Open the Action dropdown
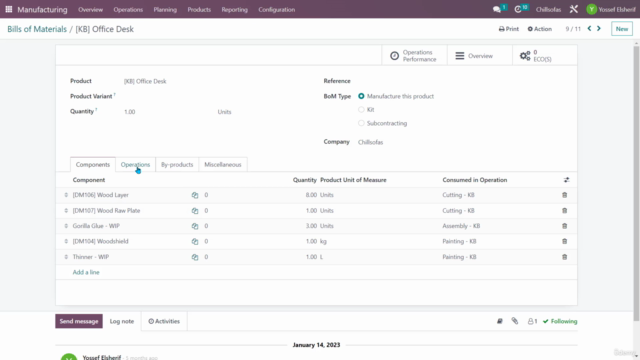 540,29
